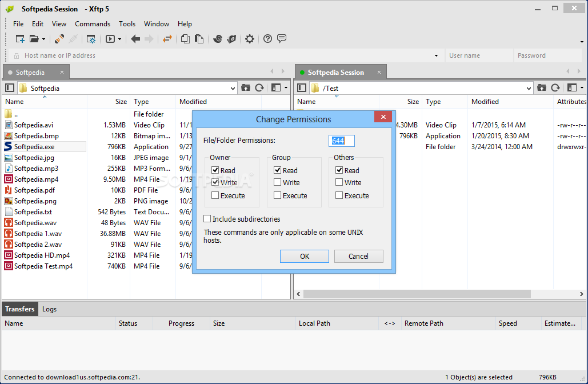588x384 pixels.
Task: Toggle Owner Read checkbox
Action: tap(215, 170)
